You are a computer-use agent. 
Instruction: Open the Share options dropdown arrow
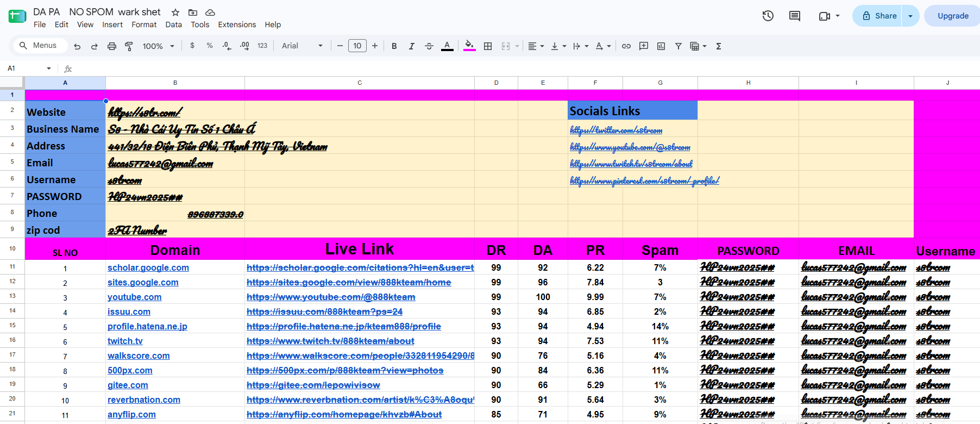910,16
